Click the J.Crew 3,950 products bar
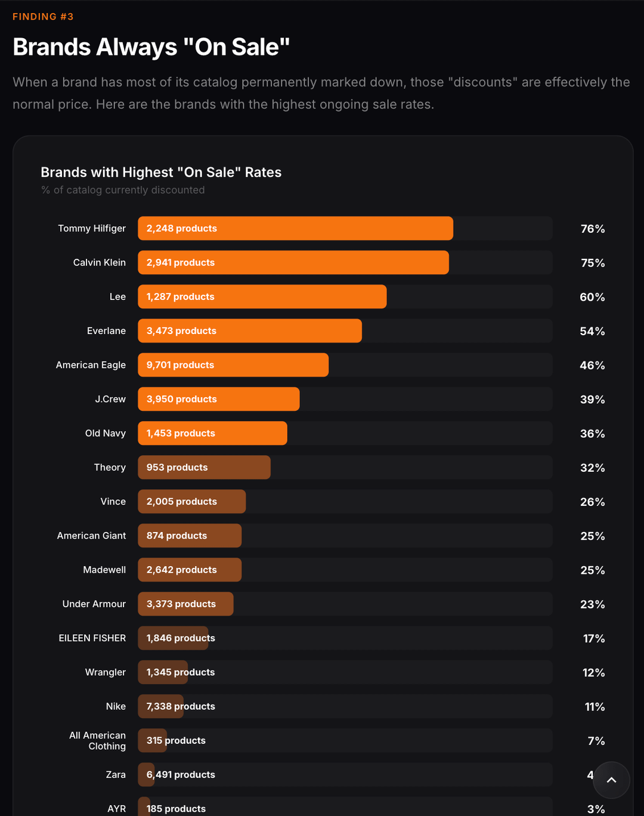Screen dimensions: 644x816 (x=218, y=399)
